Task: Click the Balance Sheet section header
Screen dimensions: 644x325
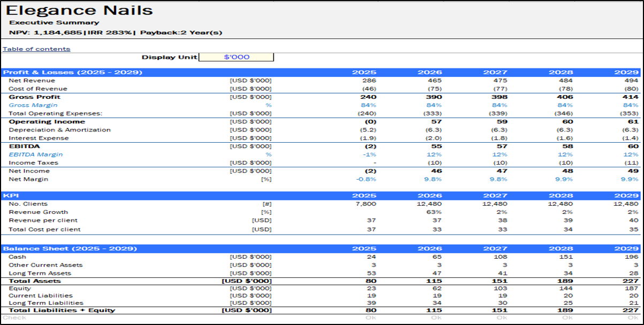Action: (x=70, y=249)
